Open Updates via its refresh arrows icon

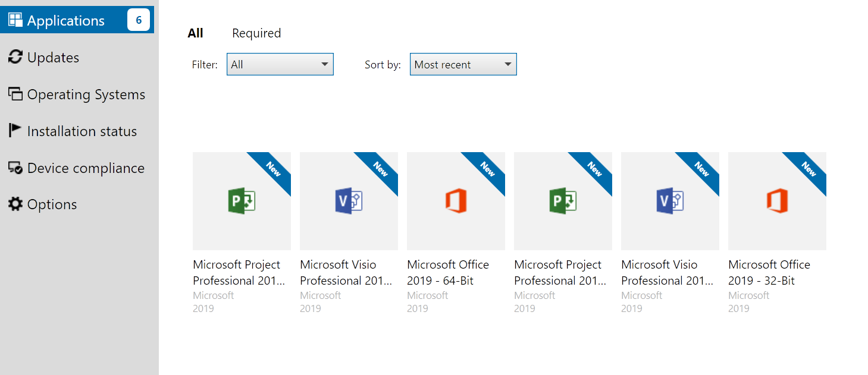point(15,57)
